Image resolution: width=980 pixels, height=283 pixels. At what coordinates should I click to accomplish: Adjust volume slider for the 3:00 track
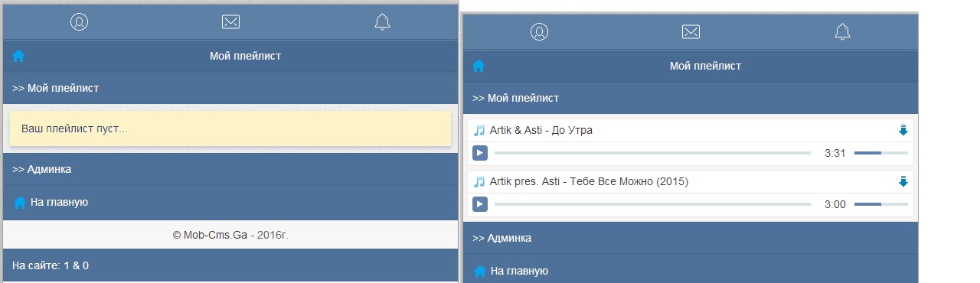(881, 204)
